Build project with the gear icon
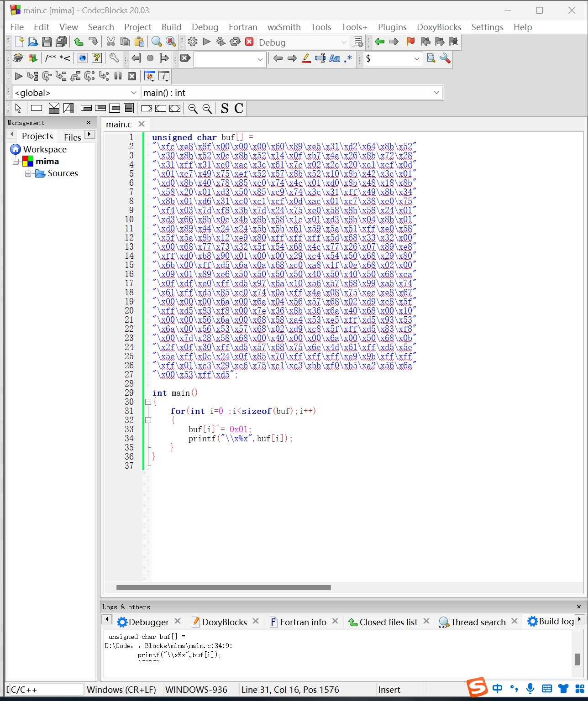 193,42
